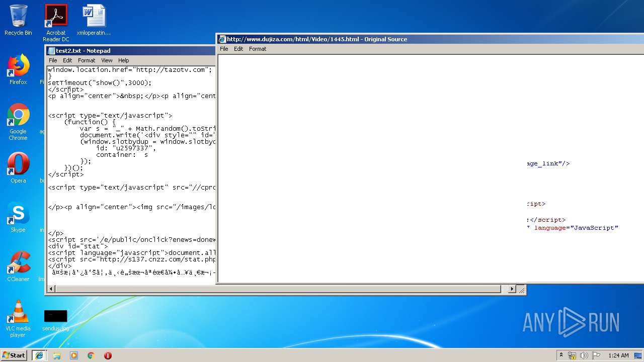
Task: Open Chrome from the taskbar
Action: click(x=91, y=355)
